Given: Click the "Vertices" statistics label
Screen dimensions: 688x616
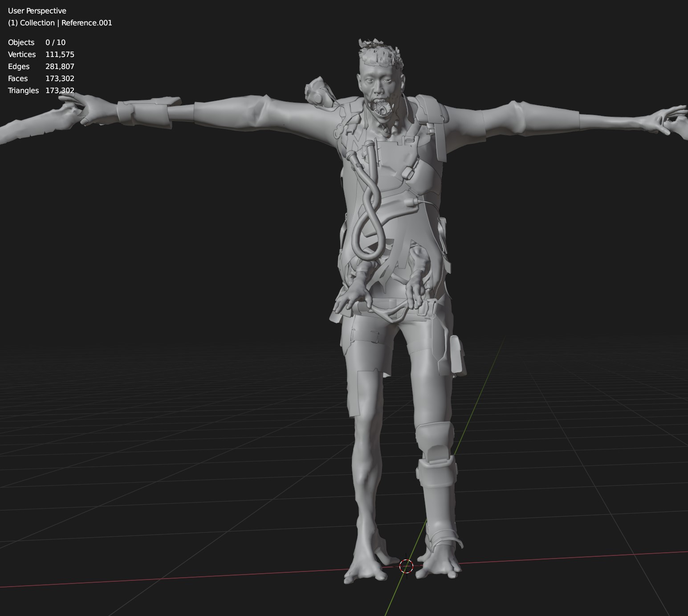Looking at the screenshot, I should 22,54.
